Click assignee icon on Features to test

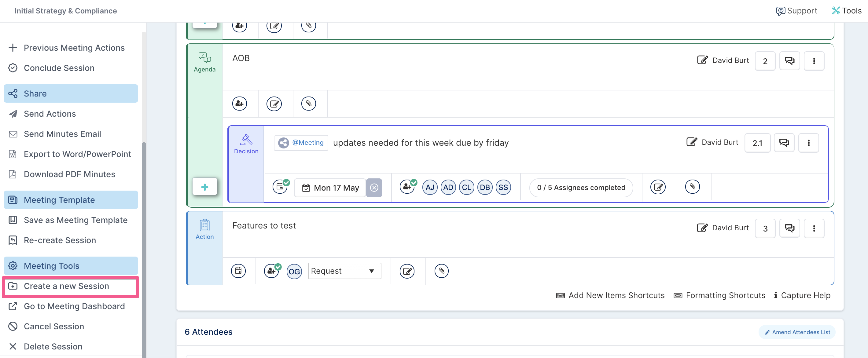point(272,271)
